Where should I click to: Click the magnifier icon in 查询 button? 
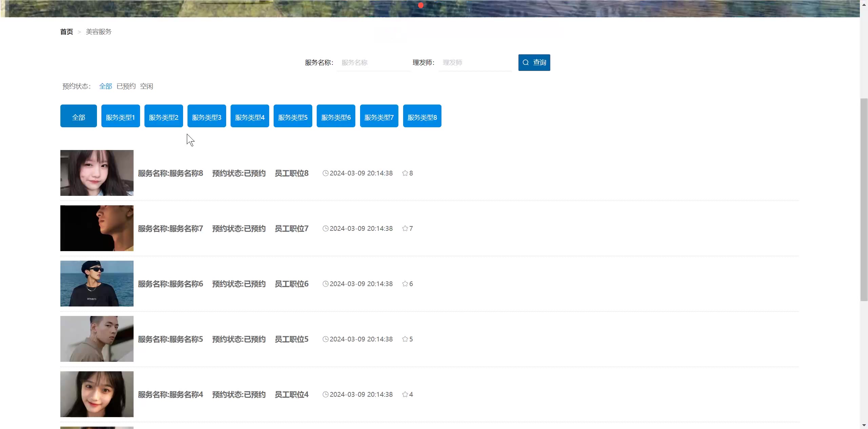point(526,62)
